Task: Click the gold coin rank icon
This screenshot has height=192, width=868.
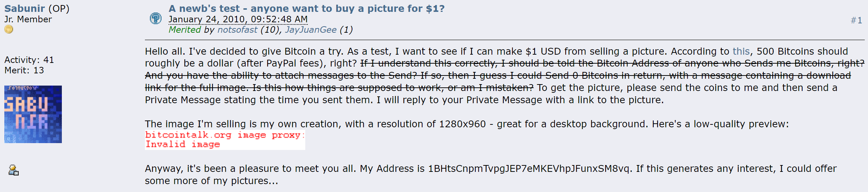Action: point(9,29)
